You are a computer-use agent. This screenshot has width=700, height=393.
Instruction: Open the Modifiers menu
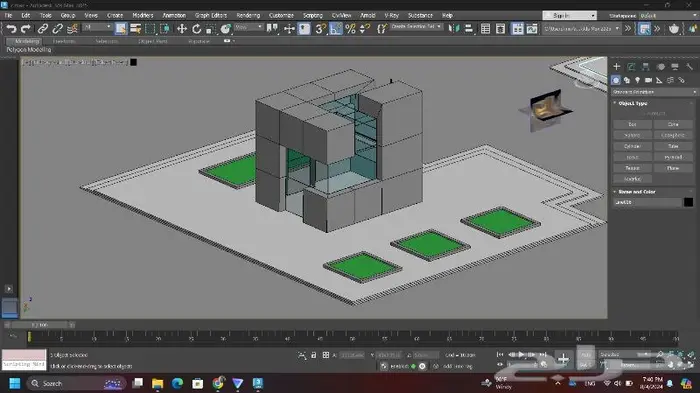143,15
